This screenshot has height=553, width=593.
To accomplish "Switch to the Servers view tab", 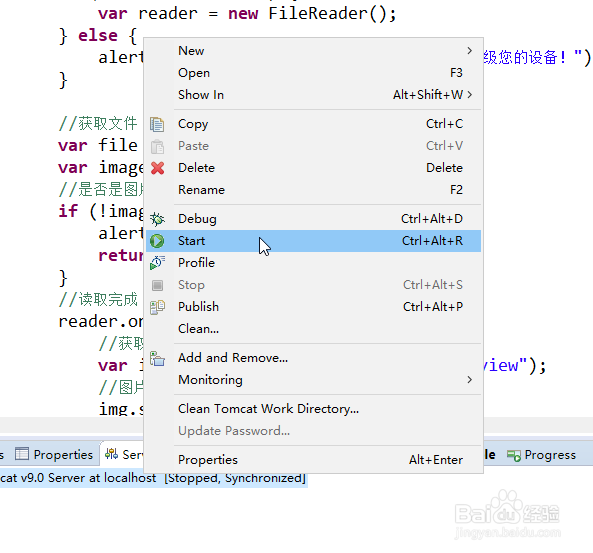I will [123, 454].
